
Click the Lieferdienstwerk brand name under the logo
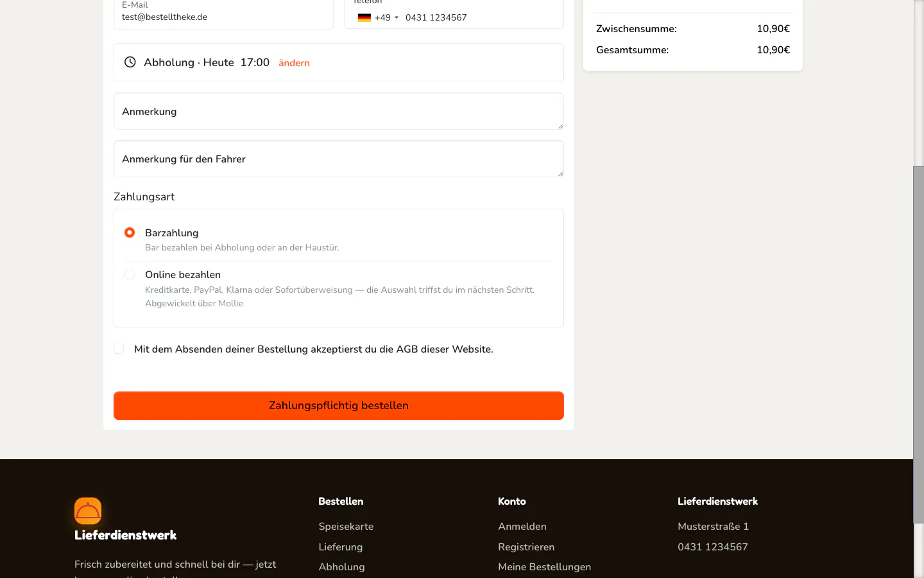coord(126,535)
